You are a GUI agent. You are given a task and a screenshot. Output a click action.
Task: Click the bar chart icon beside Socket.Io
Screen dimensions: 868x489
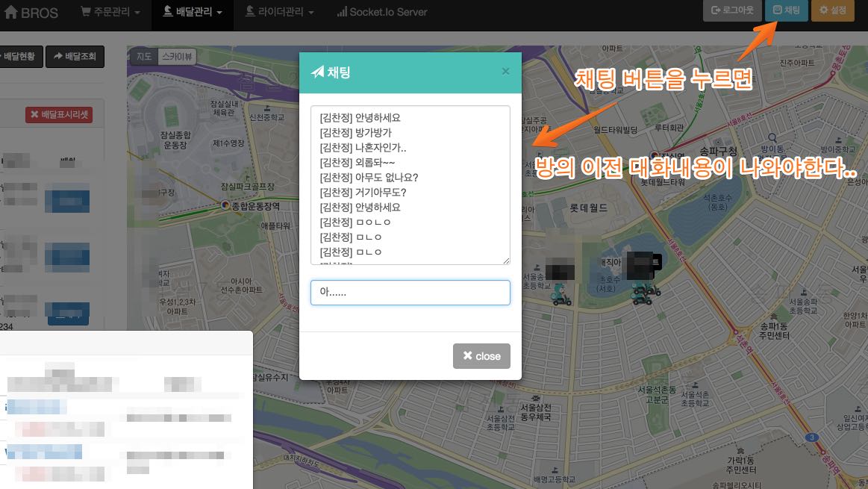pyautogui.click(x=342, y=11)
